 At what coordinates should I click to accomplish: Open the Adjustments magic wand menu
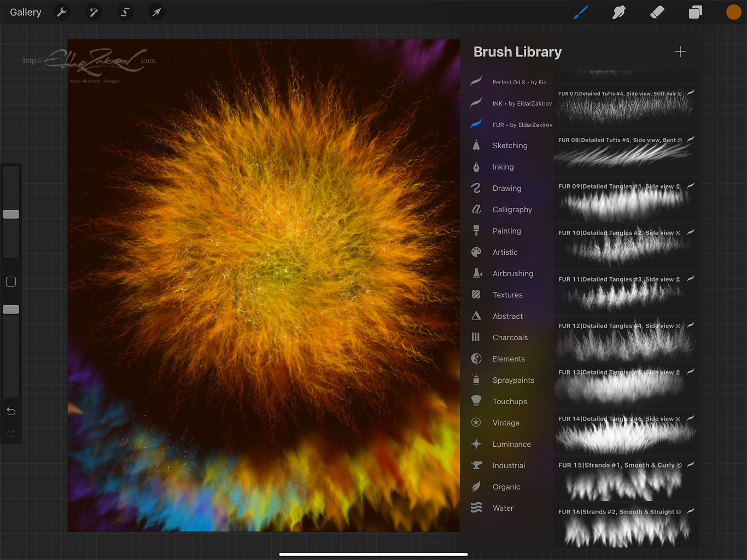(94, 12)
